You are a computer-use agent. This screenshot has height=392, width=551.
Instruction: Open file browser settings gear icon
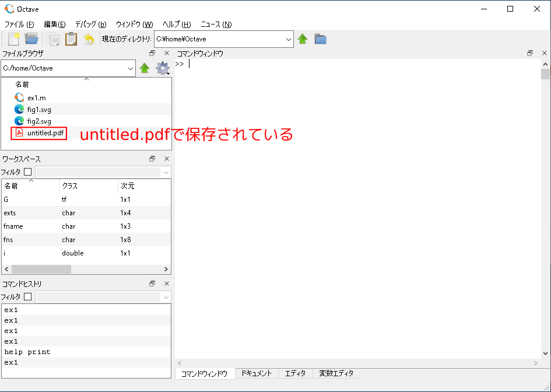point(162,68)
